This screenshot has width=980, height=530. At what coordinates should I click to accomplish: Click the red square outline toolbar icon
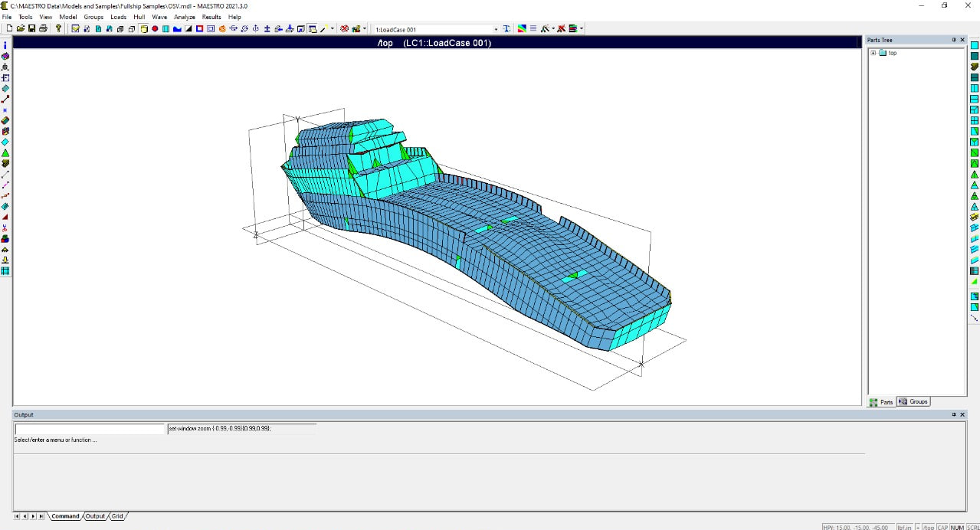pyautogui.click(x=199, y=29)
